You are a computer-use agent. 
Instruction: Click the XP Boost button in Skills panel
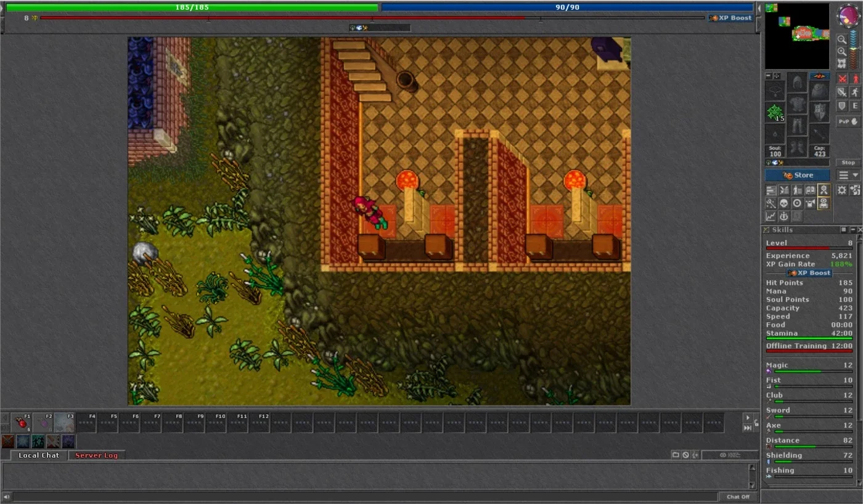pos(809,273)
